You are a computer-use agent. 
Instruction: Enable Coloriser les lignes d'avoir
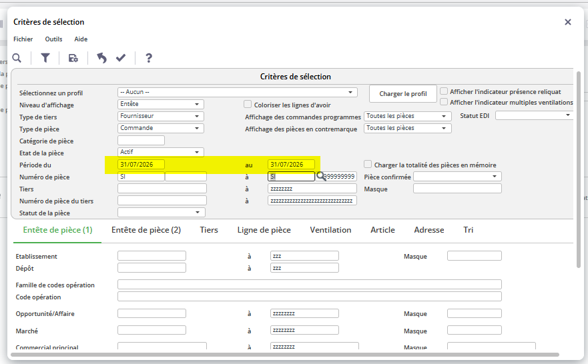coord(247,104)
